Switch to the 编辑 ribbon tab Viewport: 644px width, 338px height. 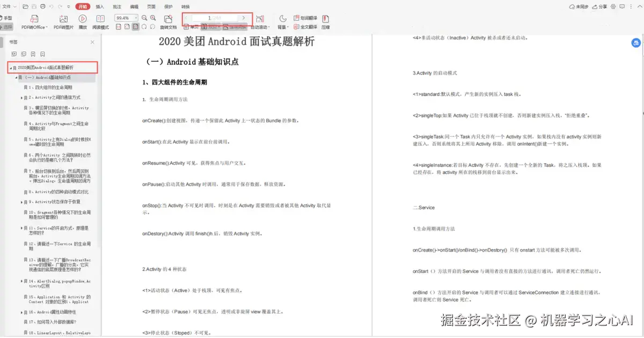click(134, 6)
